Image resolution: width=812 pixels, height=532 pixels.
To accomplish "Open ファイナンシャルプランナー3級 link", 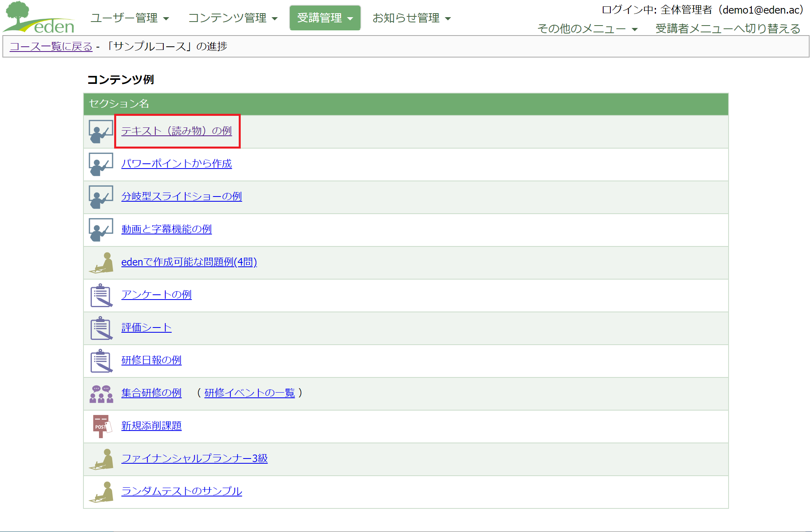I will pyautogui.click(x=194, y=459).
